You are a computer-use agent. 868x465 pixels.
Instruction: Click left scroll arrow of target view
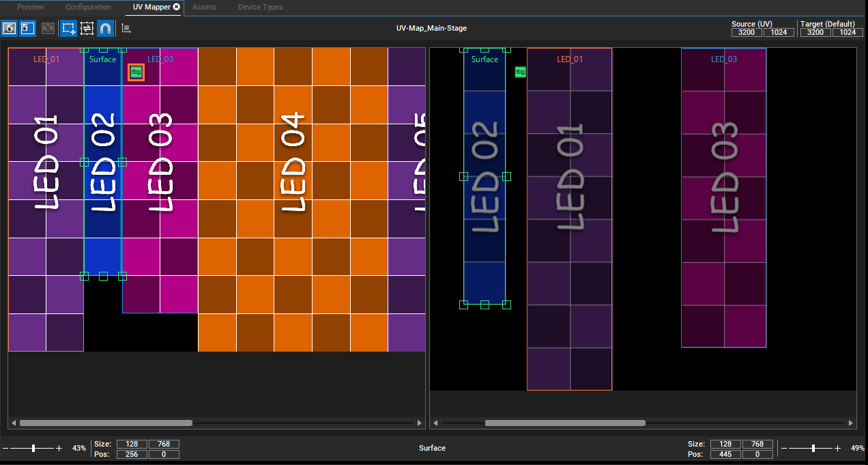coord(435,423)
